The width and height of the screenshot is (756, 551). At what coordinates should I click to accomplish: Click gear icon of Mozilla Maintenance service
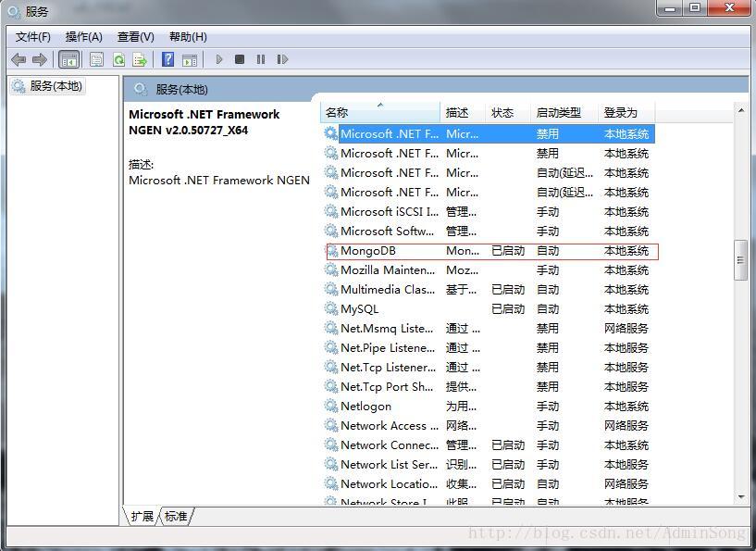click(x=331, y=269)
